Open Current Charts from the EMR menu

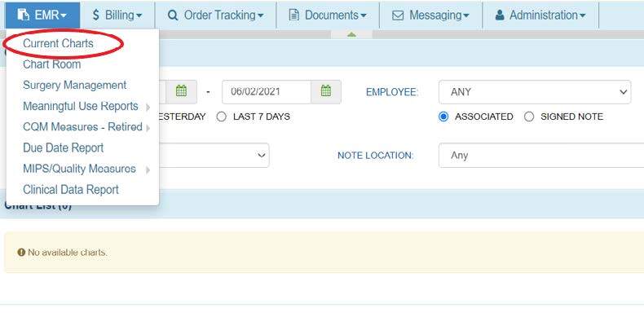(x=58, y=43)
